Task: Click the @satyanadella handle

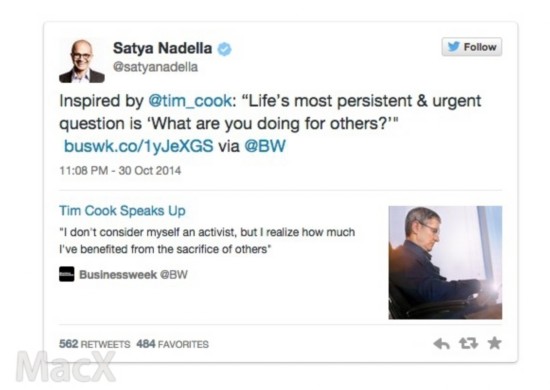Action: [x=155, y=67]
